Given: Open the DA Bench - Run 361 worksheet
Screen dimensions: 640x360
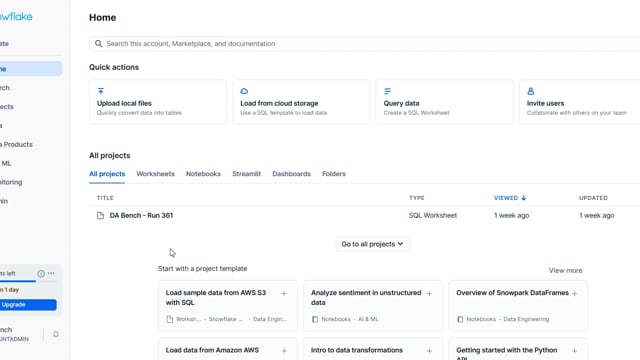Looking at the screenshot, I should 141,215.
